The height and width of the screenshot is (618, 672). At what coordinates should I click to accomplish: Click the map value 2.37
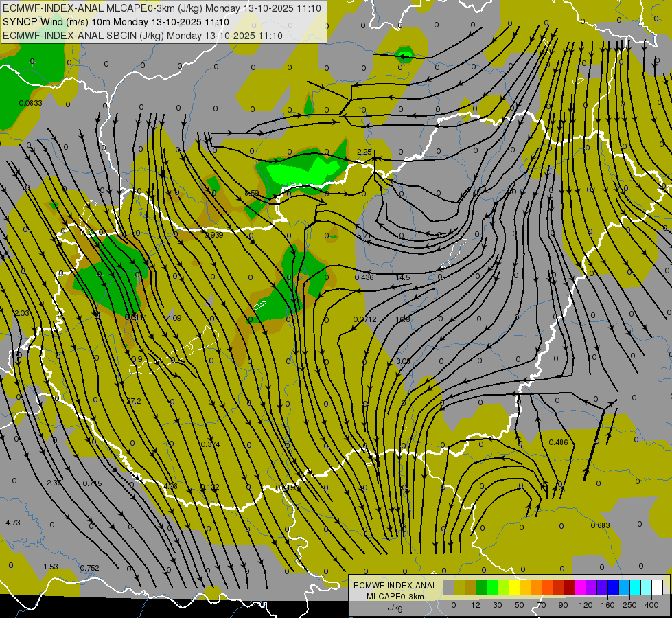tap(54, 483)
